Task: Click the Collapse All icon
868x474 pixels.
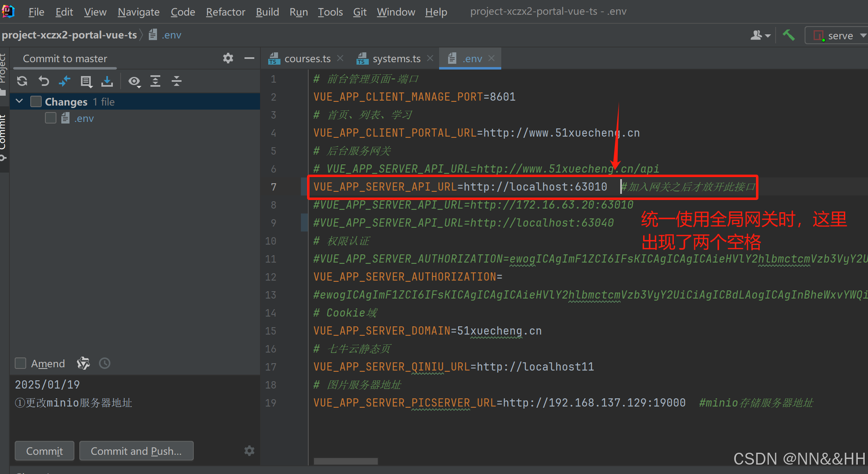Action: click(177, 81)
